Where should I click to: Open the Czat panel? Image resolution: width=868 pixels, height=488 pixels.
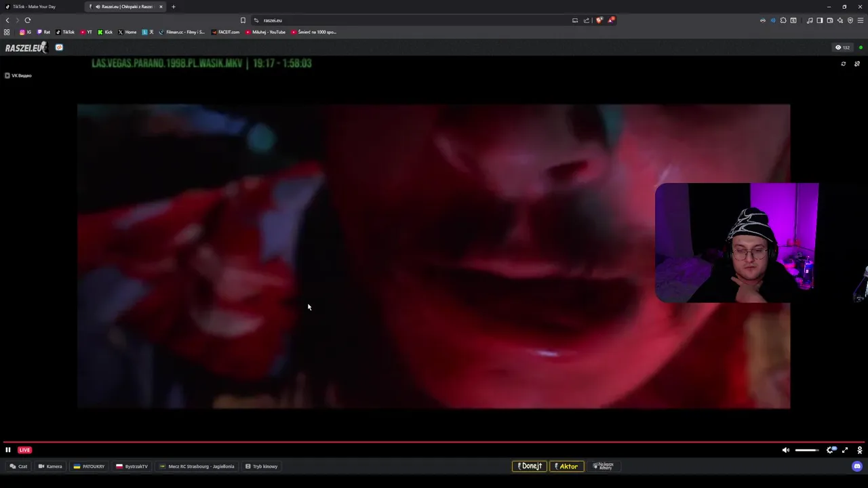19,466
